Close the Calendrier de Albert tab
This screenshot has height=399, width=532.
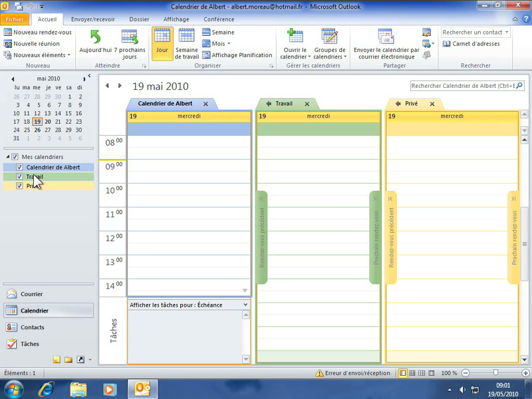coord(205,104)
